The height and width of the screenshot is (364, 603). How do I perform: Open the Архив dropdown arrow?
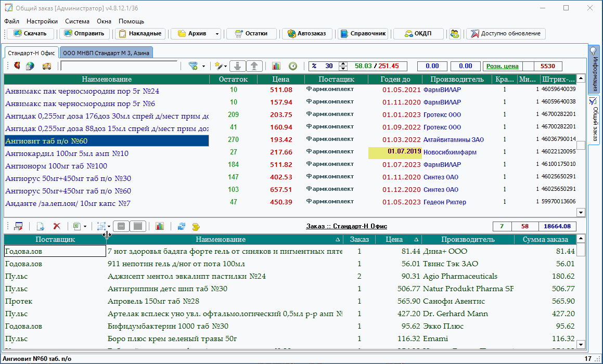pyautogui.click(x=217, y=34)
